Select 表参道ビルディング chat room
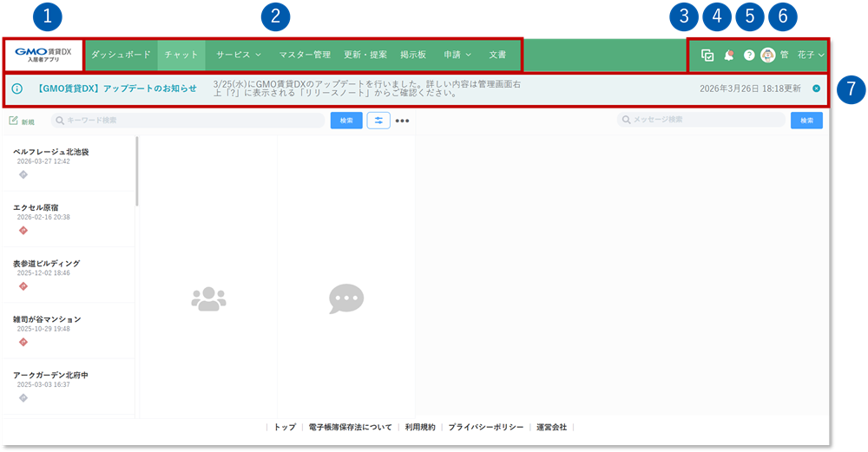Image resolution: width=868 pixels, height=452 pixels. [x=68, y=275]
